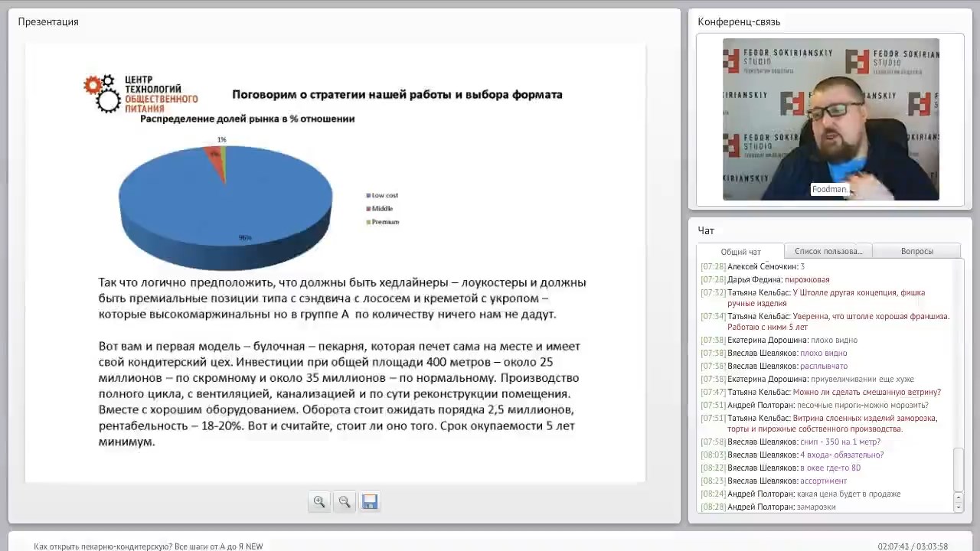This screenshot has height=551, width=980.
Task: Zoom in on the presentation slide
Action: coord(319,502)
